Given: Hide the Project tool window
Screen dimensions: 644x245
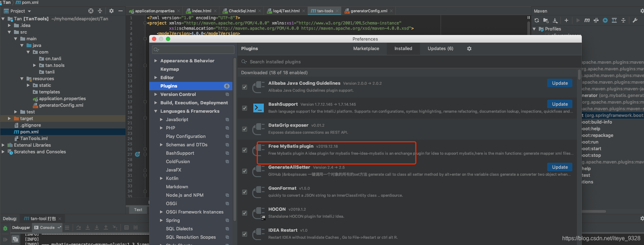Looking at the screenshot, I should (121, 11).
